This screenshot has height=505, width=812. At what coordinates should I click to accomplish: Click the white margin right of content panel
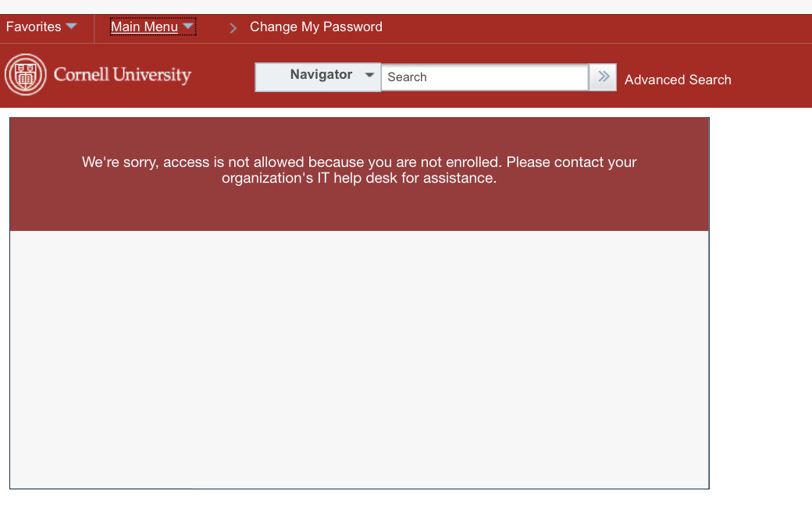(x=761, y=312)
